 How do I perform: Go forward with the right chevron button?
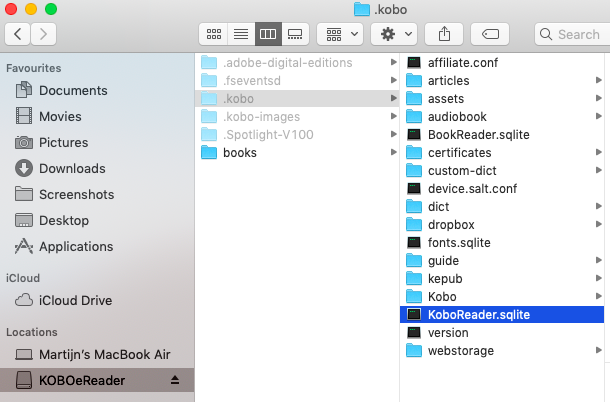43,34
